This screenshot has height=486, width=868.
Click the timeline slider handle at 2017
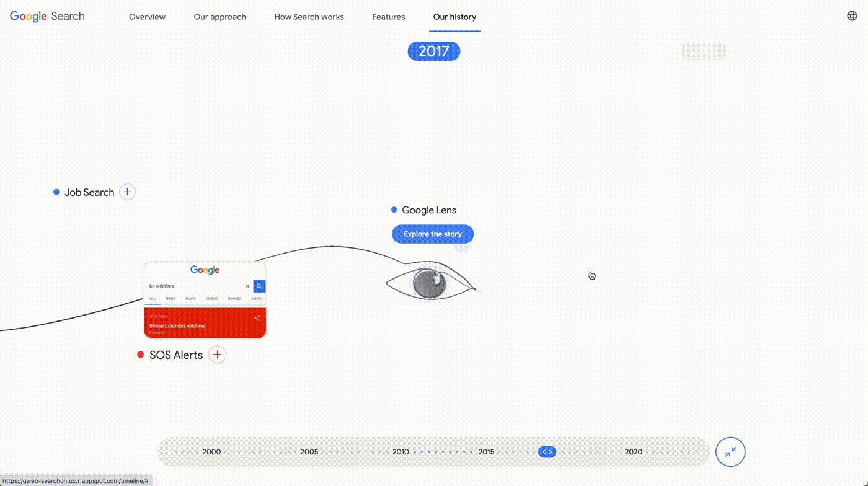coord(547,452)
